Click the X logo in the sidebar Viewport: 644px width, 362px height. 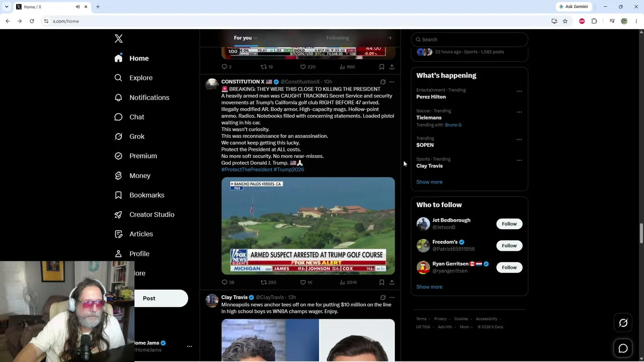[119, 39]
